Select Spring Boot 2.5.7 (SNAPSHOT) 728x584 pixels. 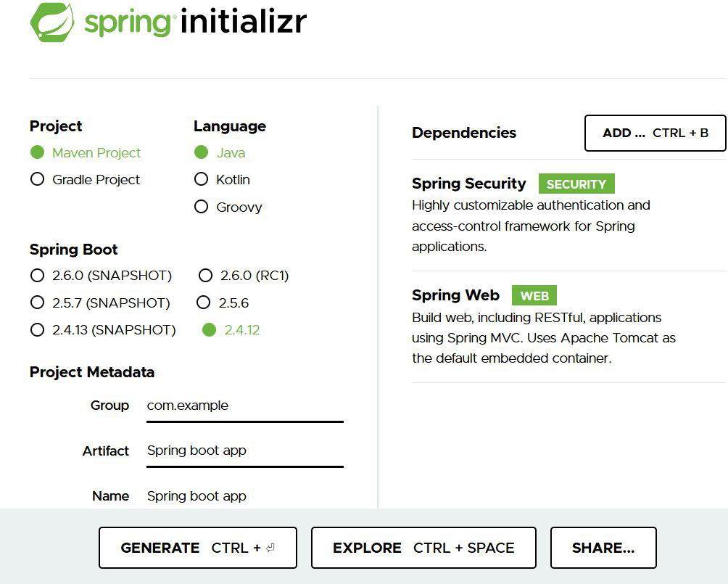(38, 303)
